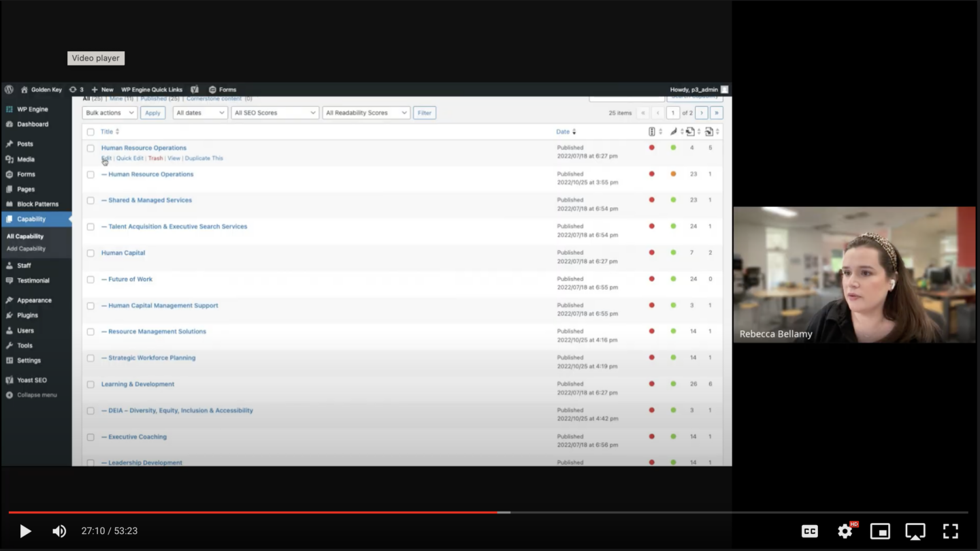
Task: Click Quick Edit under Human Resource Operations
Action: pos(129,158)
